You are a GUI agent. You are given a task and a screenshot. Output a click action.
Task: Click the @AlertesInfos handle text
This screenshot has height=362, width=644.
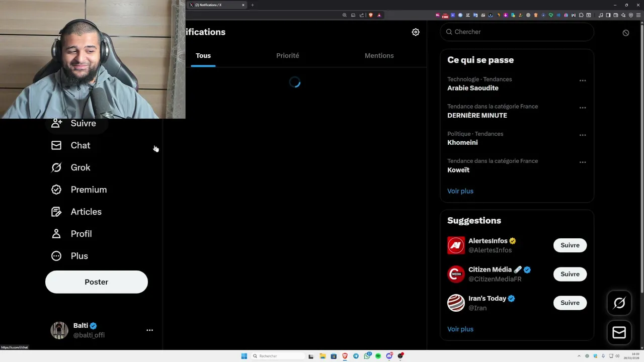[490, 250]
